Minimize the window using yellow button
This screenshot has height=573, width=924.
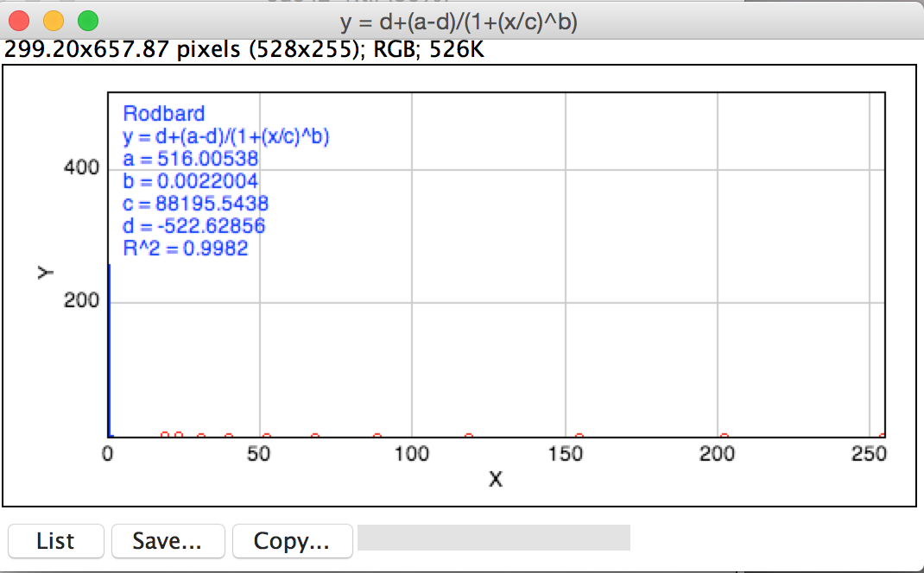coord(54,20)
